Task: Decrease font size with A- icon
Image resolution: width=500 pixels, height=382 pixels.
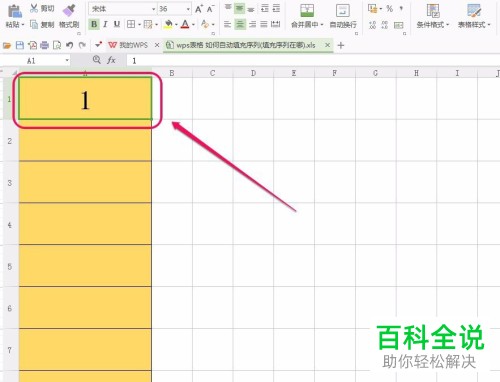Action: click(x=210, y=9)
